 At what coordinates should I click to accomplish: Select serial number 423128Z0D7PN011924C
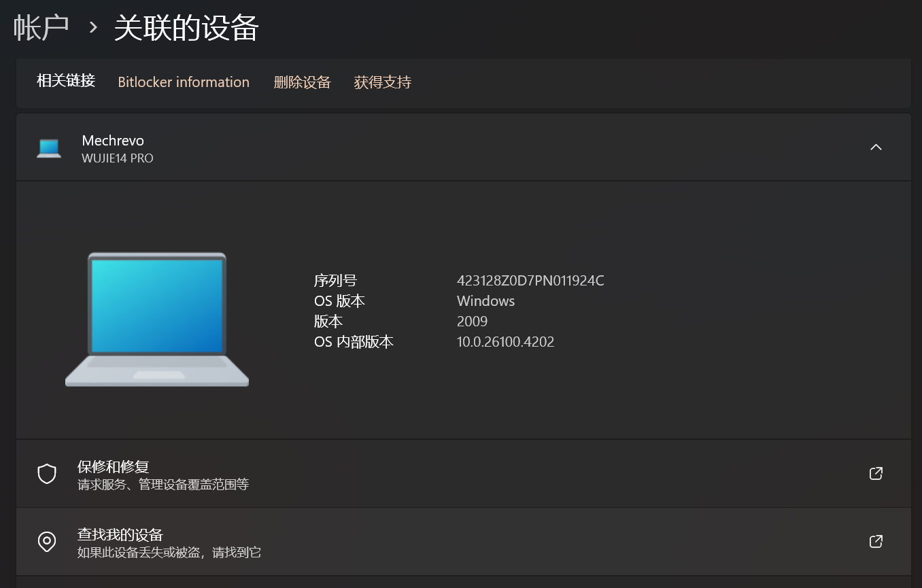pyautogui.click(x=530, y=281)
